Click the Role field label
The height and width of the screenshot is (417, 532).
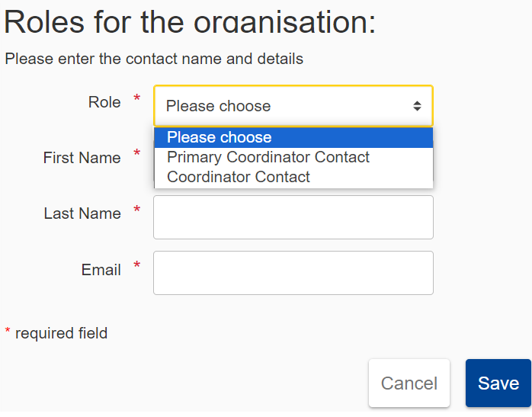(104, 102)
